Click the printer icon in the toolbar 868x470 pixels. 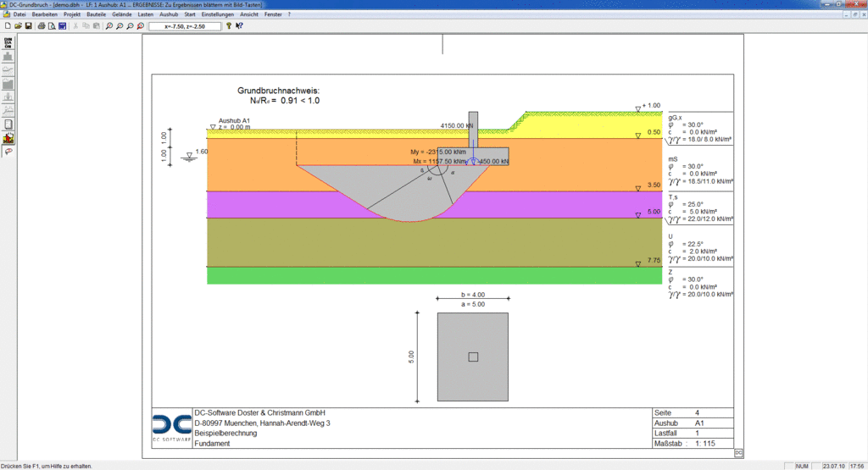[x=42, y=26]
